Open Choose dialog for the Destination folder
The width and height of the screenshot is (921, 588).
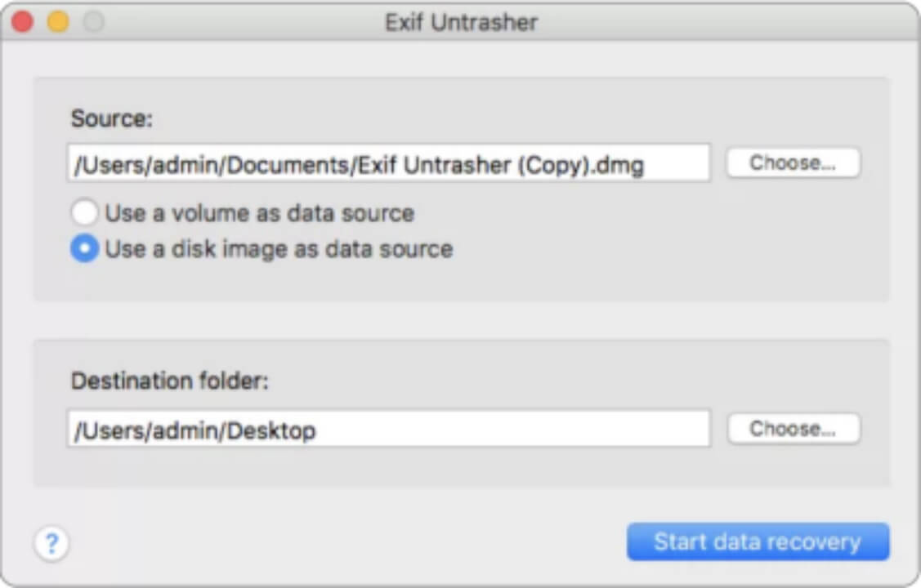click(793, 429)
